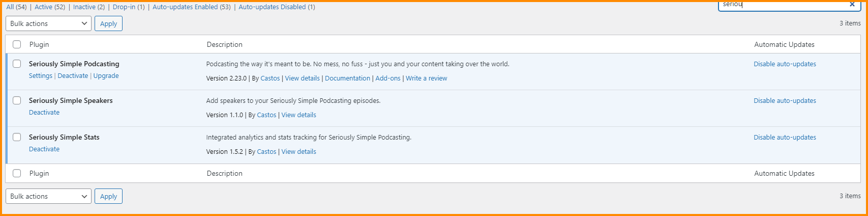
Task: Click into the plugin search input field
Action: (781, 5)
